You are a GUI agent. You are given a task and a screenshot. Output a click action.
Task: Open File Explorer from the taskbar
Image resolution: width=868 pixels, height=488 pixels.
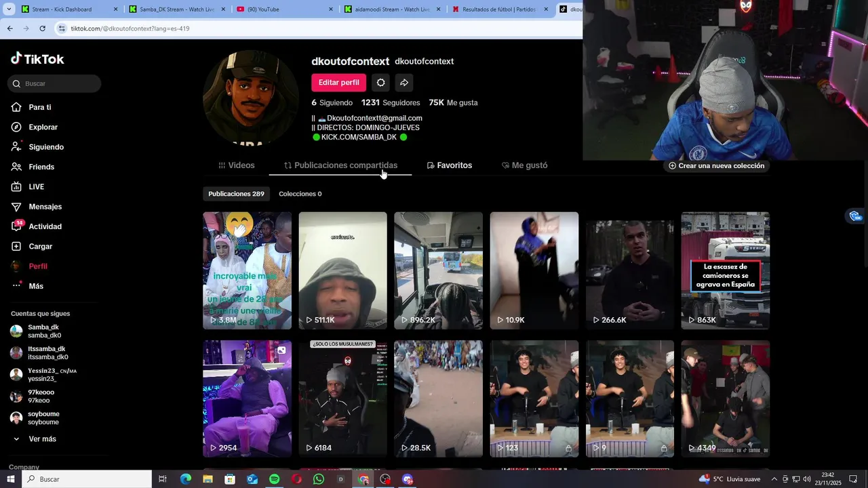tap(208, 479)
